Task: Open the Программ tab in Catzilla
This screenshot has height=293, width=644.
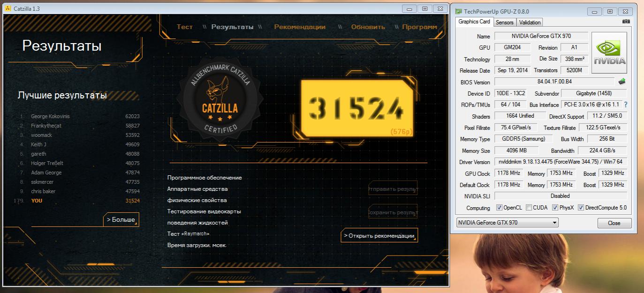Action: coord(419,27)
